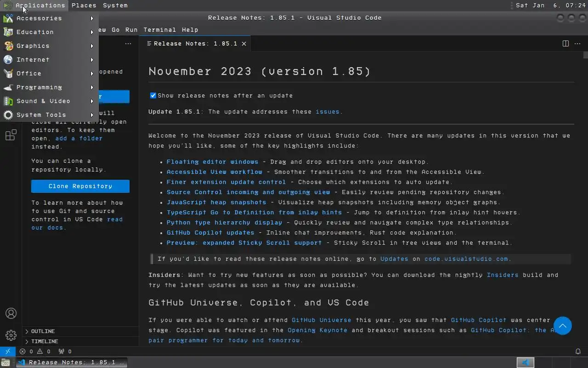
Task: Open the System menu in the top panel
Action: click(115, 6)
